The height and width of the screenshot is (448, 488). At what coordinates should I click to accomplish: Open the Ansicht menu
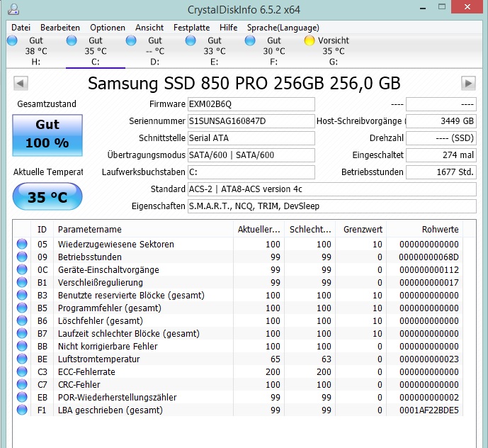point(149,28)
